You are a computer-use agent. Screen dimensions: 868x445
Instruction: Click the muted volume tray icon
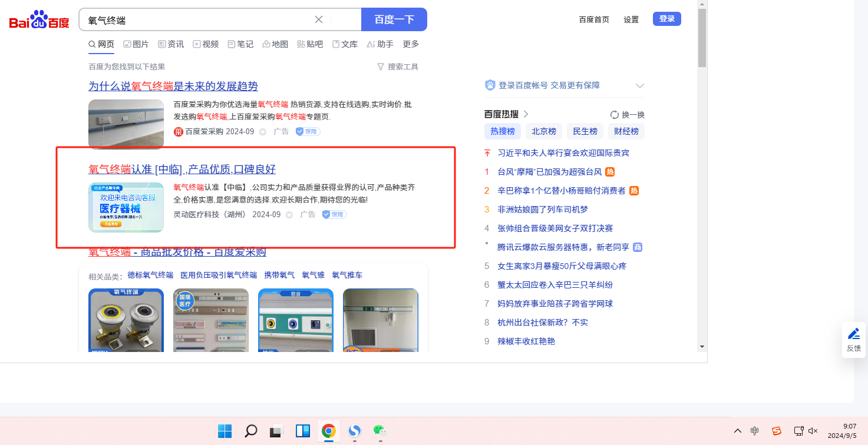click(813, 431)
